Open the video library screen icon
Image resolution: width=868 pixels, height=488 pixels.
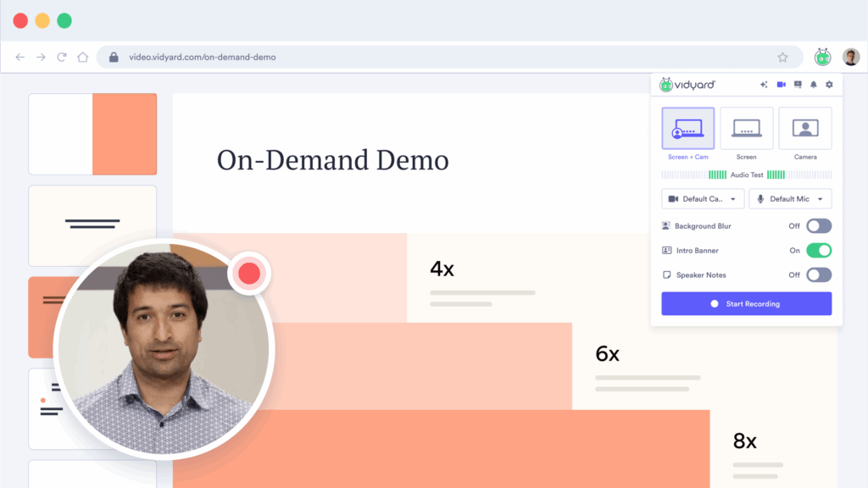click(798, 85)
